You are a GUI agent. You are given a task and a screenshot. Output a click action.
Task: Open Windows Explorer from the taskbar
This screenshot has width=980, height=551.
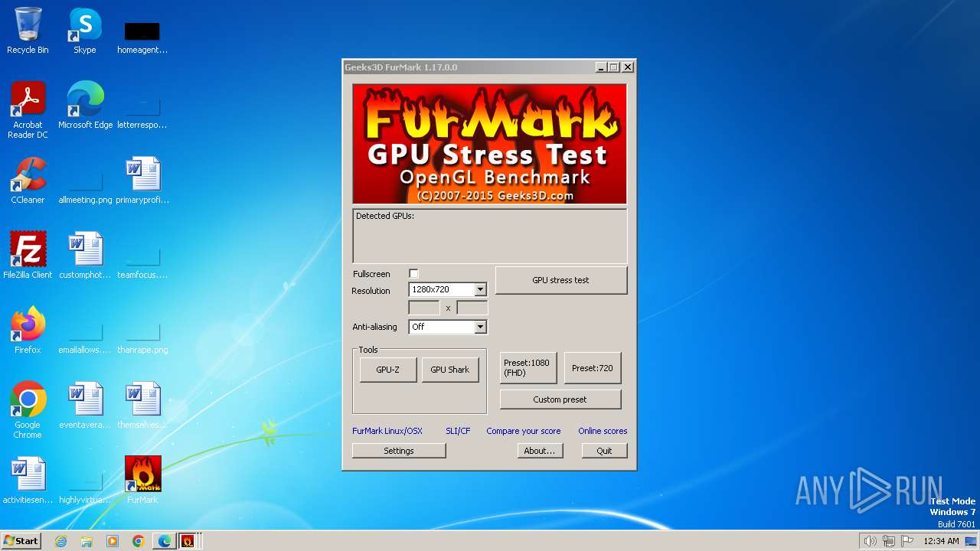87,541
